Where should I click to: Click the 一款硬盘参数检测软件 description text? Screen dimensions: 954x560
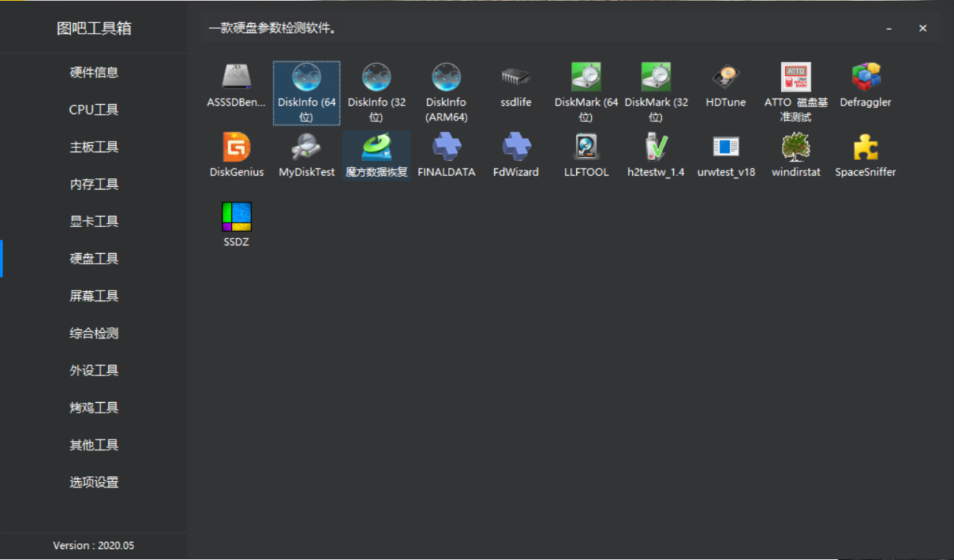(x=272, y=28)
